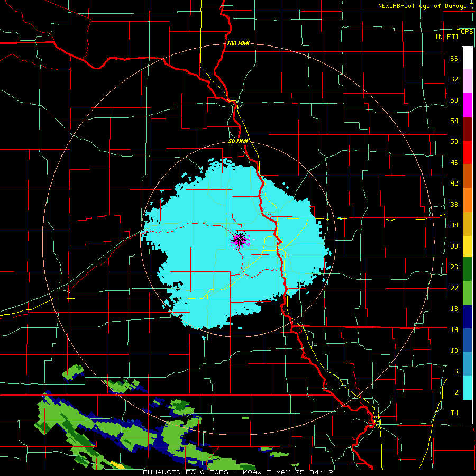Select the bright red legend swatch near 46
476x476 pixels.
coord(467,152)
